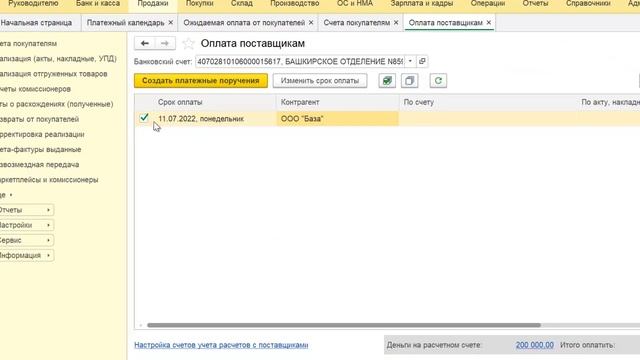Screen dimensions: 640x360
Task: Open Реализация отгруженных товаров in sidebar
Action: pos(53,74)
